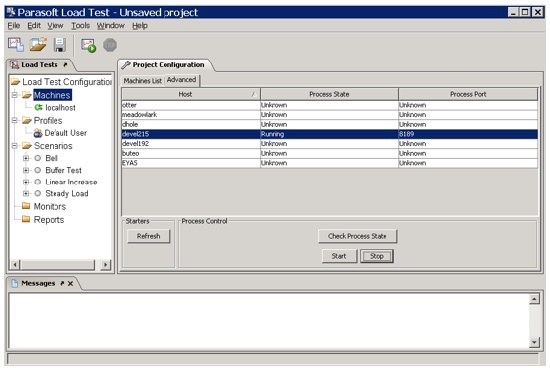550x368 pixels.
Task: Click the gray stop load test icon
Action: pos(110,45)
